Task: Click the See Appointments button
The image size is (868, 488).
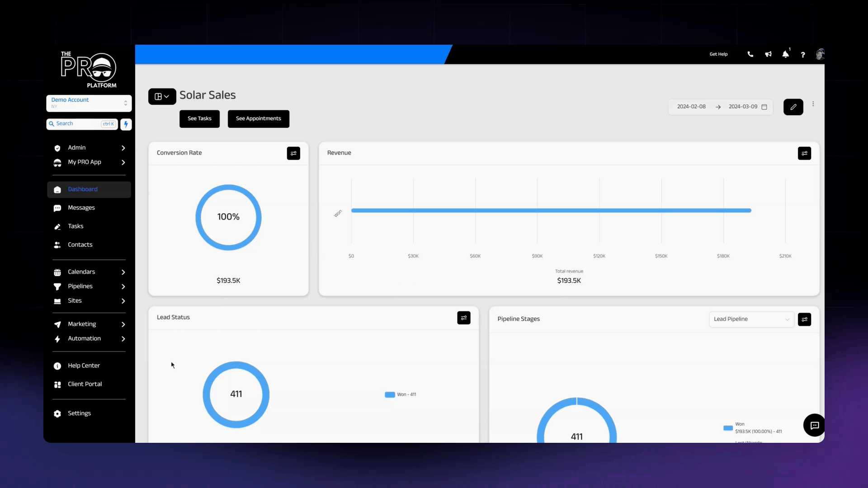Action: (x=258, y=118)
